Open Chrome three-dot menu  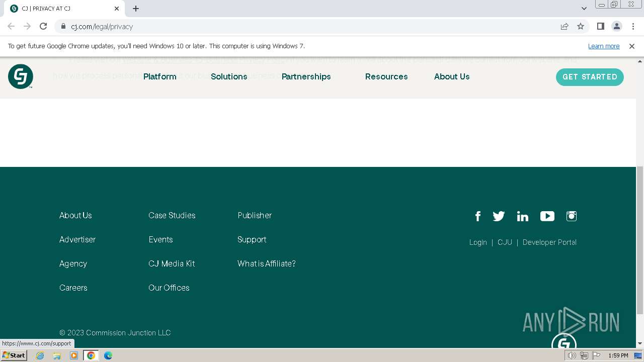click(633, 26)
